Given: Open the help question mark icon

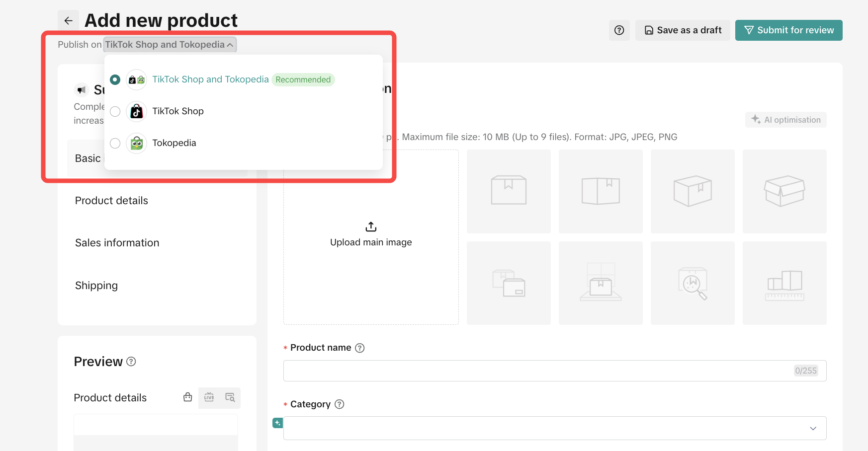Looking at the screenshot, I should [x=619, y=30].
